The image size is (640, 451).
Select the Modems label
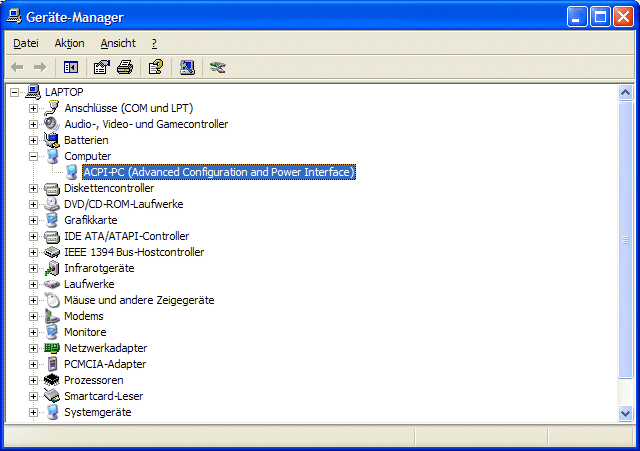[x=84, y=316]
